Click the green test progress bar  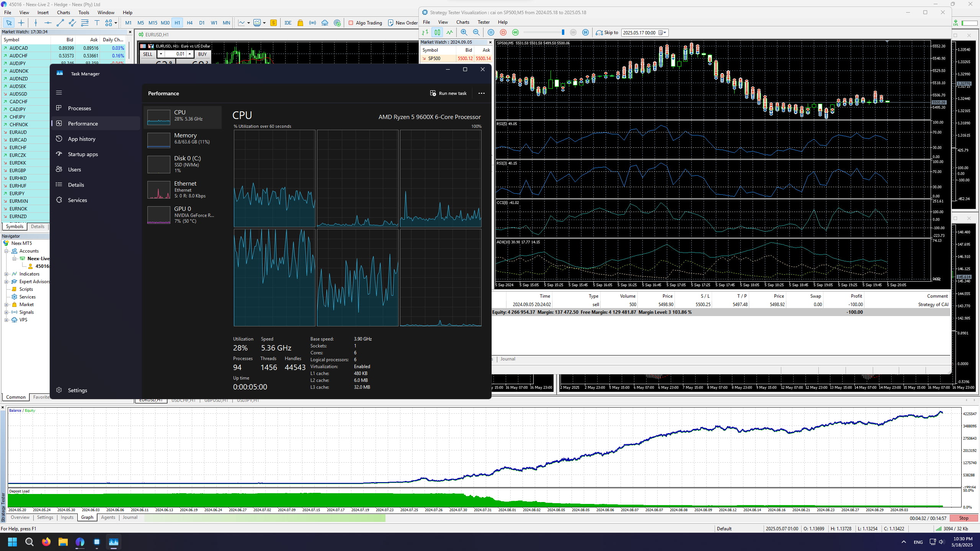[265, 518]
